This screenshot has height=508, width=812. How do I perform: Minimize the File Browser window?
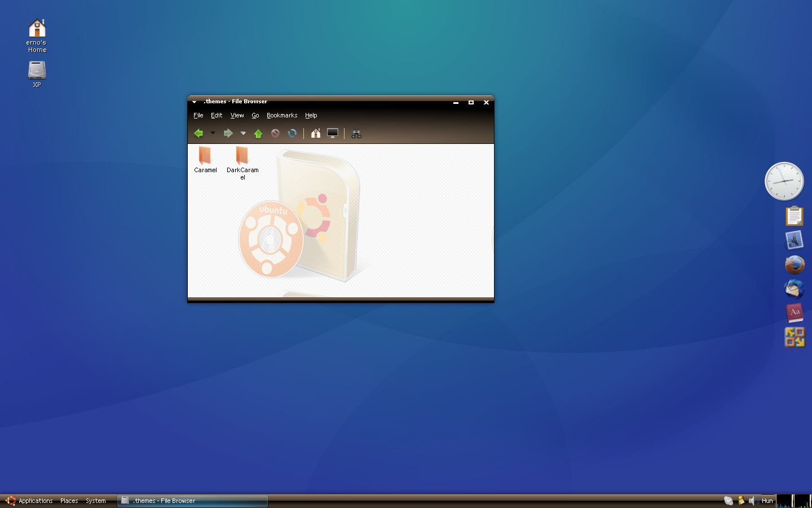(x=456, y=102)
